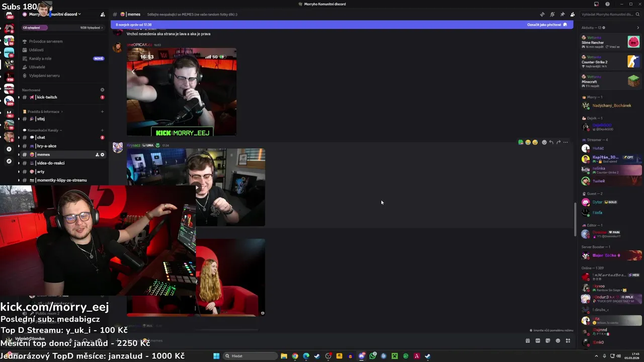Image resolution: width=644 pixels, height=362 pixels.
Task: Select member TwiTeR in member list
Action: (611, 181)
